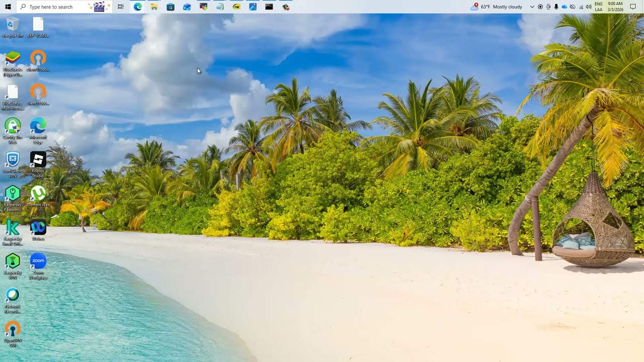Open the weather widget showing 63°F

click(x=497, y=7)
